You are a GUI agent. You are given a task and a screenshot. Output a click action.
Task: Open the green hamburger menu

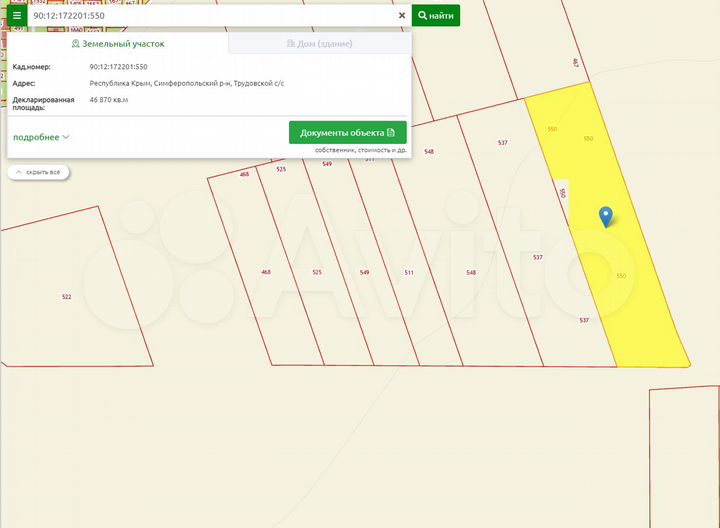click(17, 16)
